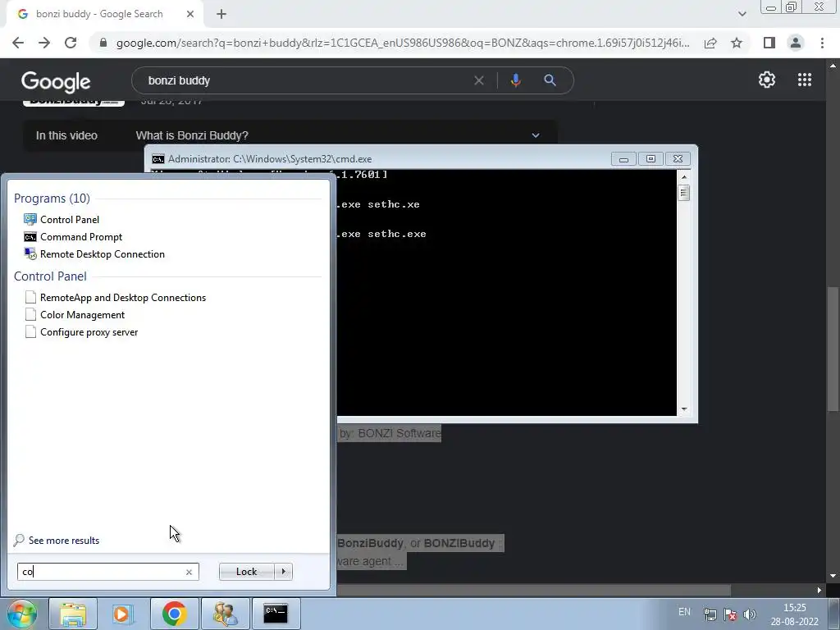840x630 pixels.
Task: Click the EN language indicator
Action: [x=684, y=612]
